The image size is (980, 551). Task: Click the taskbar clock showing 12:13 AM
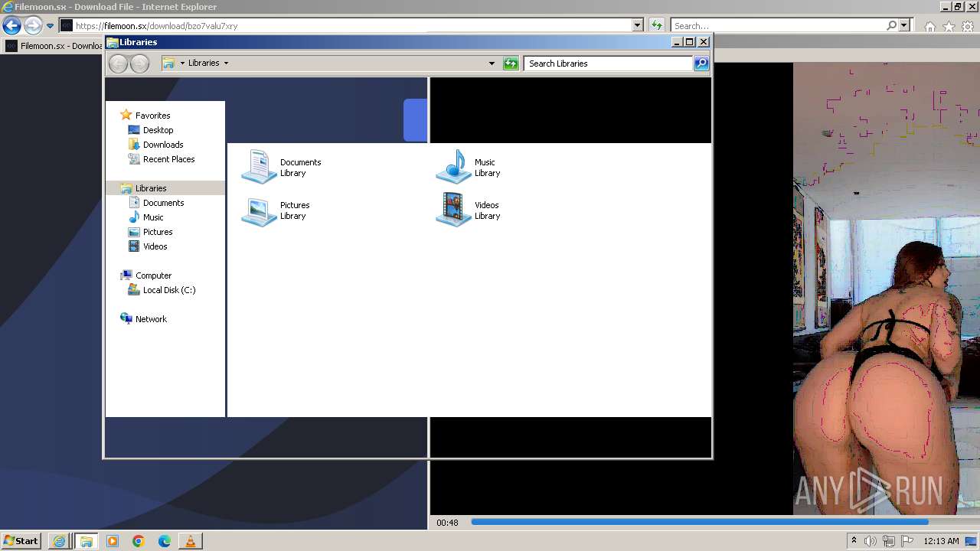(x=941, y=541)
